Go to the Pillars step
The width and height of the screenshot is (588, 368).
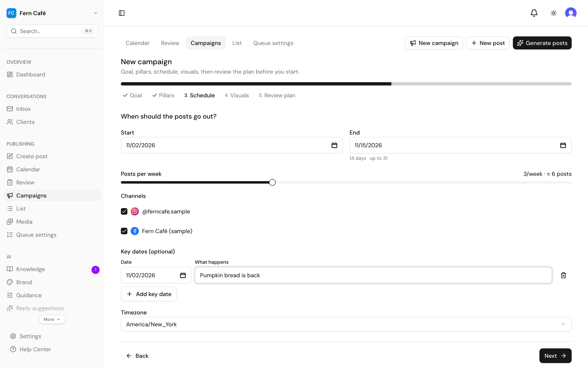click(x=163, y=95)
